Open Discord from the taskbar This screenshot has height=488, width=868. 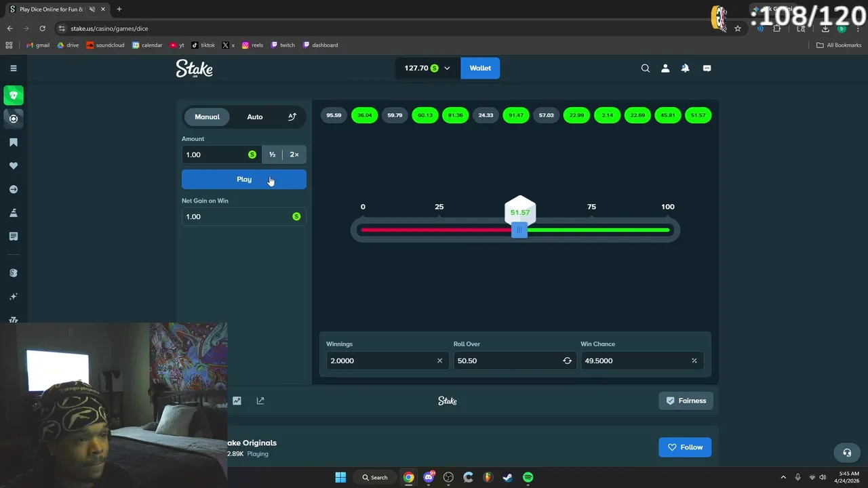pyautogui.click(x=429, y=477)
